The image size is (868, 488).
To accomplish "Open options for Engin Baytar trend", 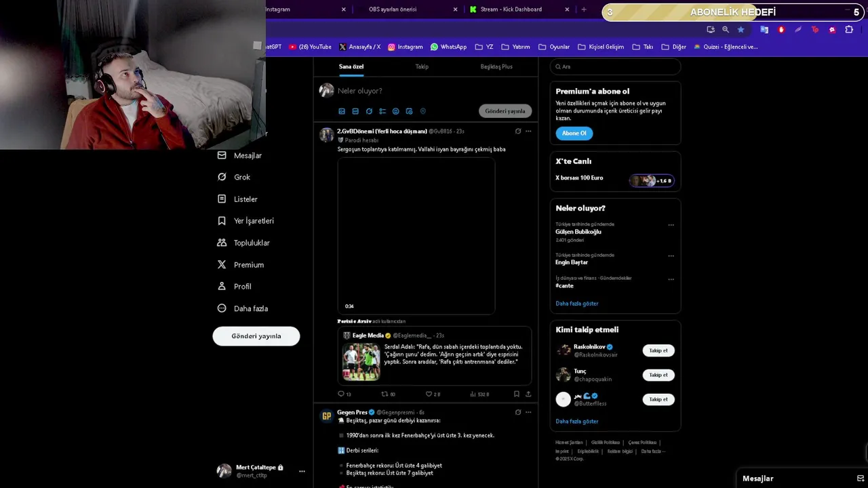I will coord(671,256).
